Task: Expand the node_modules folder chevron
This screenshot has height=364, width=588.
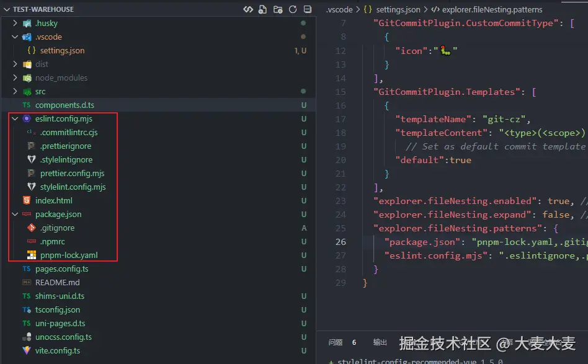Action: [15, 78]
